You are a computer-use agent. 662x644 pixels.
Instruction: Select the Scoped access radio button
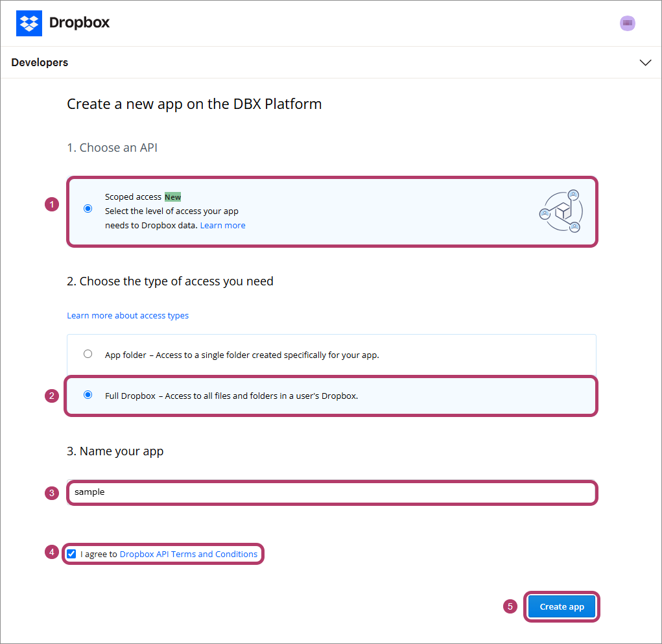click(x=88, y=209)
